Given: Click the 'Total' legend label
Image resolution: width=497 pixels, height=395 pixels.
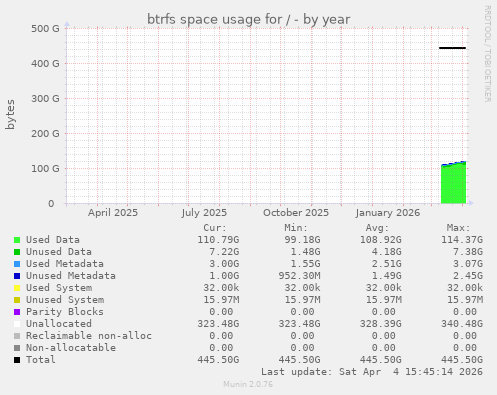Looking at the screenshot, I should [x=41, y=360].
